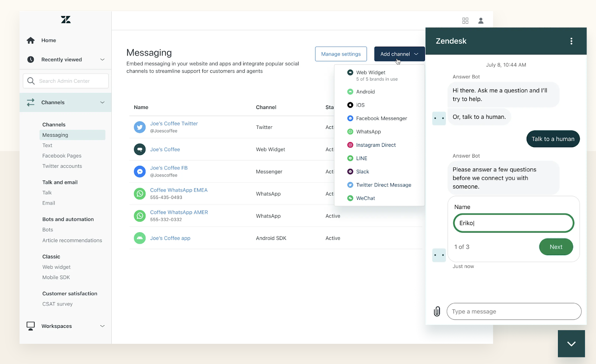This screenshot has width=596, height=364.
Task: Click the Manage settings button
Action: pos(341,54)
